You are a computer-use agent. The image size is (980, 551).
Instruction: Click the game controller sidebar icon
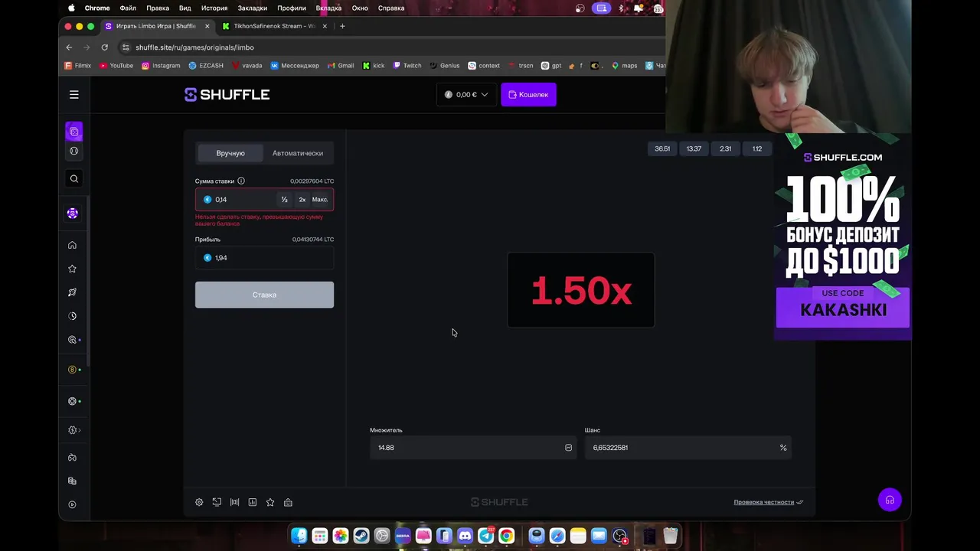pos(72,458)
